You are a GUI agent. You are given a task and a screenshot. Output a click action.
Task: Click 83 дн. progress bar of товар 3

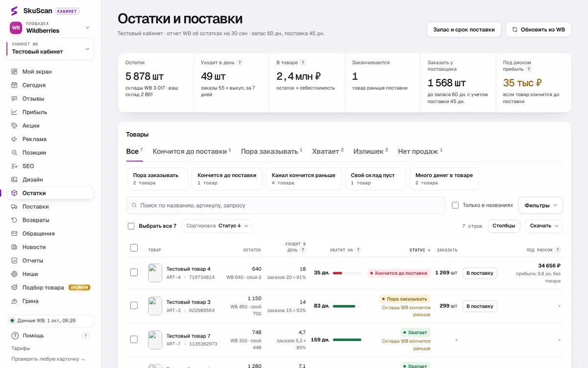pos(347,306)
